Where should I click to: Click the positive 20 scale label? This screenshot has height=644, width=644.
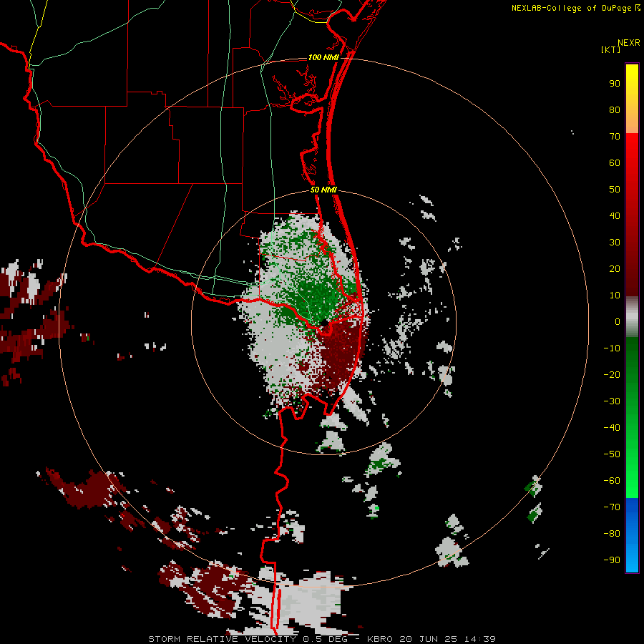[615, 269]
